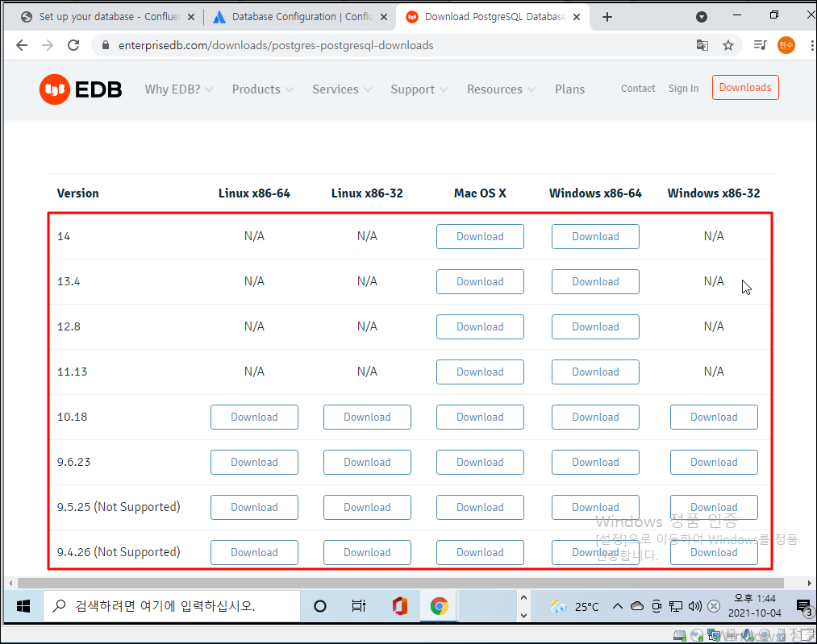Download version 11.13 for Mac OS X

480,372
